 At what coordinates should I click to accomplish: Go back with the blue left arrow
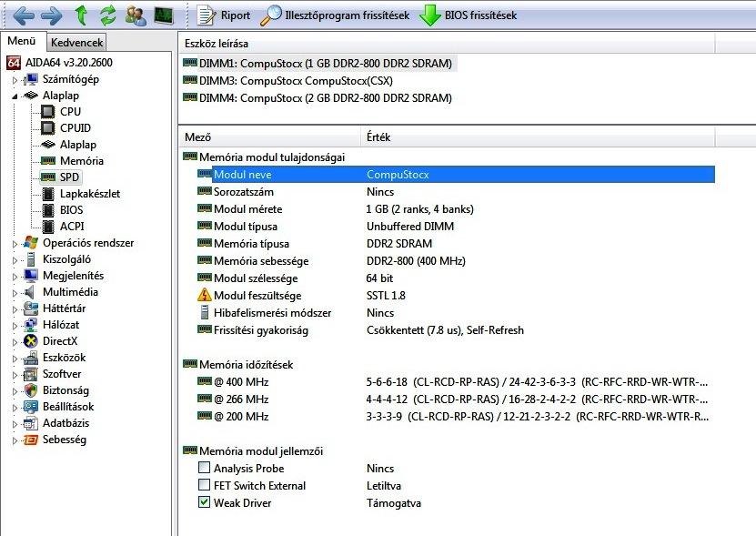24,15
